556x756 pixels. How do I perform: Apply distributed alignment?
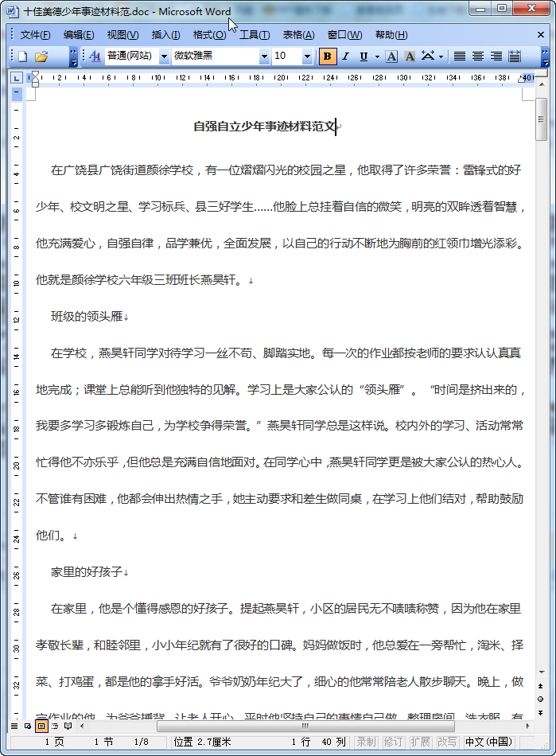(514, 57)
